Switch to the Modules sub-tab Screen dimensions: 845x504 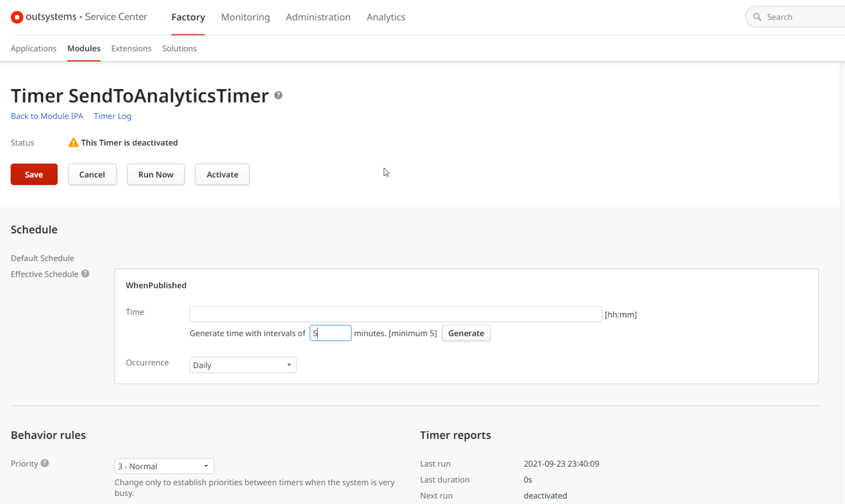84,48
